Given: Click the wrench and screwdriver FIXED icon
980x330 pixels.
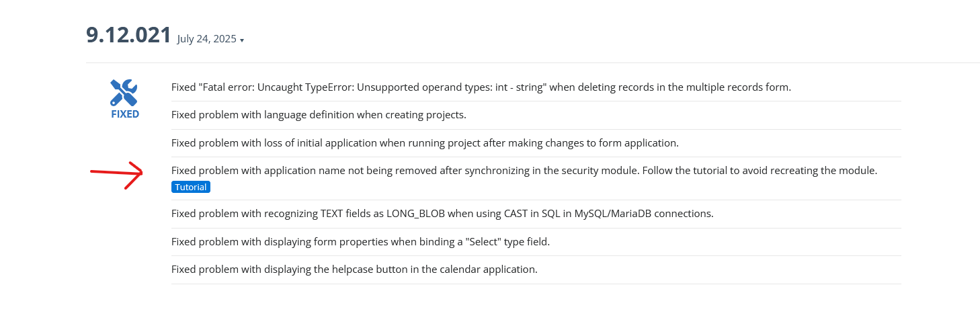Looking at the screenshot, I should tap(124, 93).
